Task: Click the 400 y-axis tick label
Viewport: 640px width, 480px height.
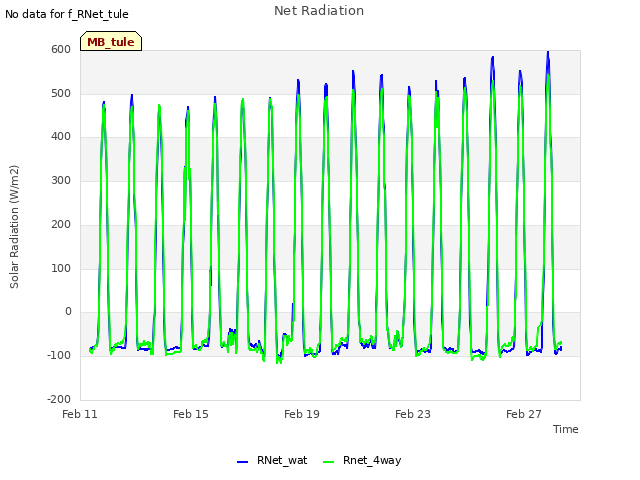Action: [61, 137]
